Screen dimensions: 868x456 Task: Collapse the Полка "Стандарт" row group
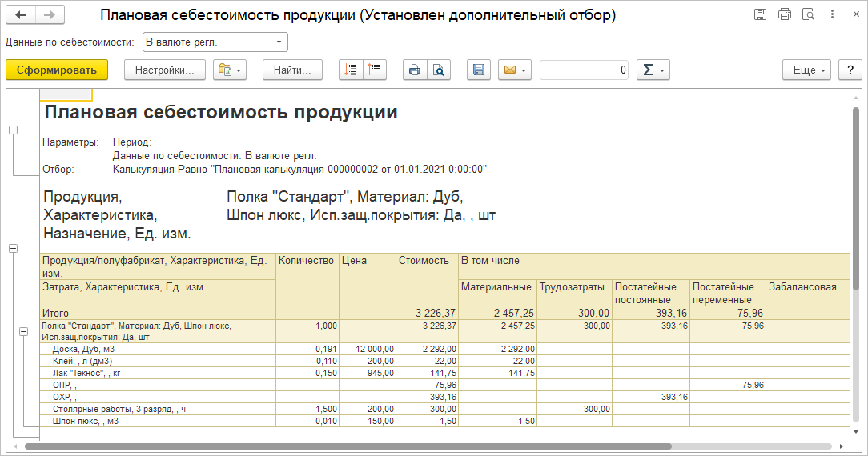pos(24,331)
